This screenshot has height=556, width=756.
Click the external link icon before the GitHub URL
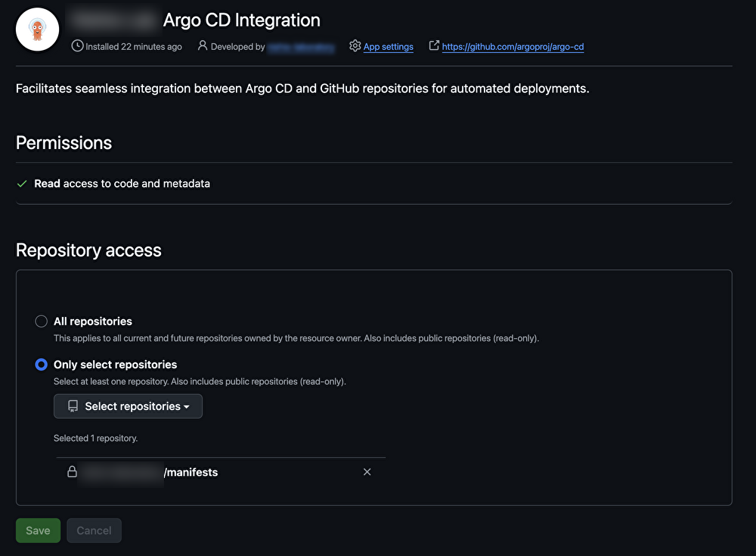pos(434,45)
